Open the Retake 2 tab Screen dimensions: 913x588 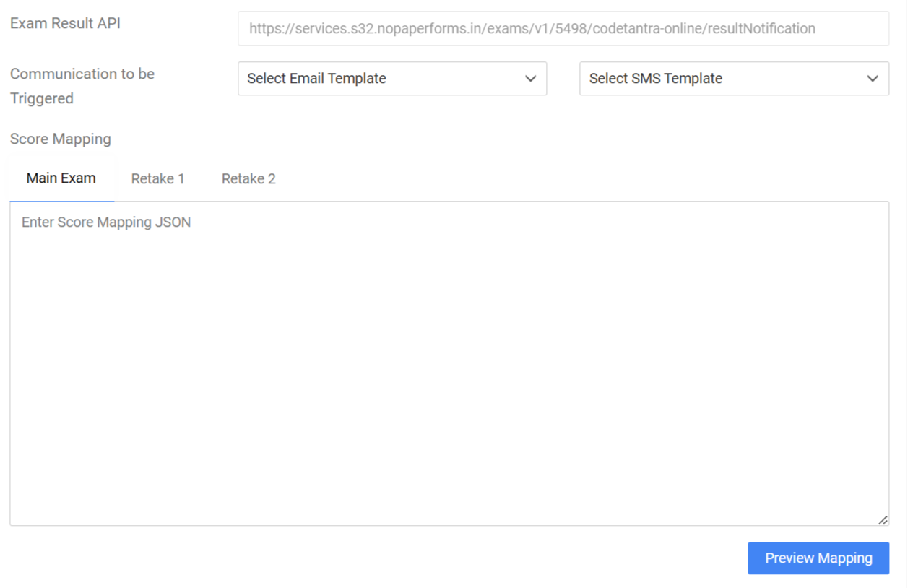coord(248,179)
